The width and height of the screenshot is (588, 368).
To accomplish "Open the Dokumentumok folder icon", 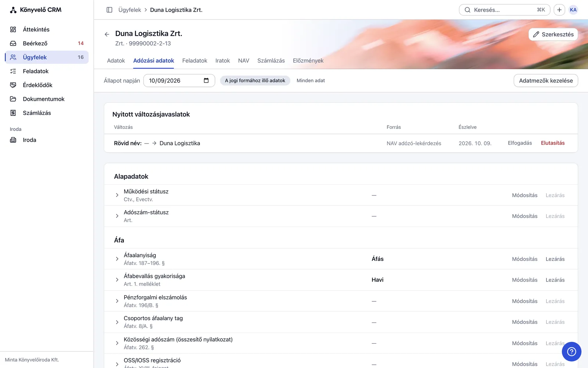I will pyautogui.click(x=13, y=99).
